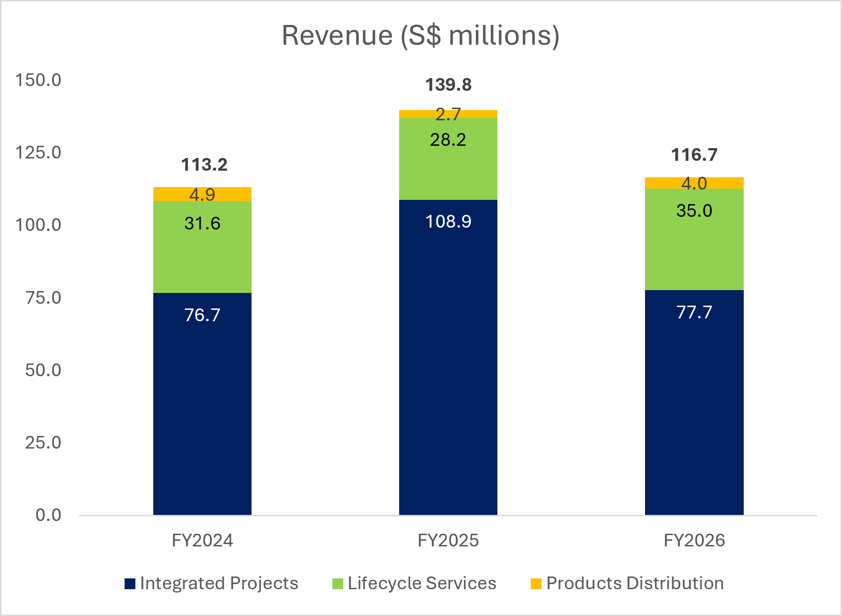The width and height of the screenshot is (842, 616).
Task: Click the 0.0 y-axis value
Action: (48, 515)
